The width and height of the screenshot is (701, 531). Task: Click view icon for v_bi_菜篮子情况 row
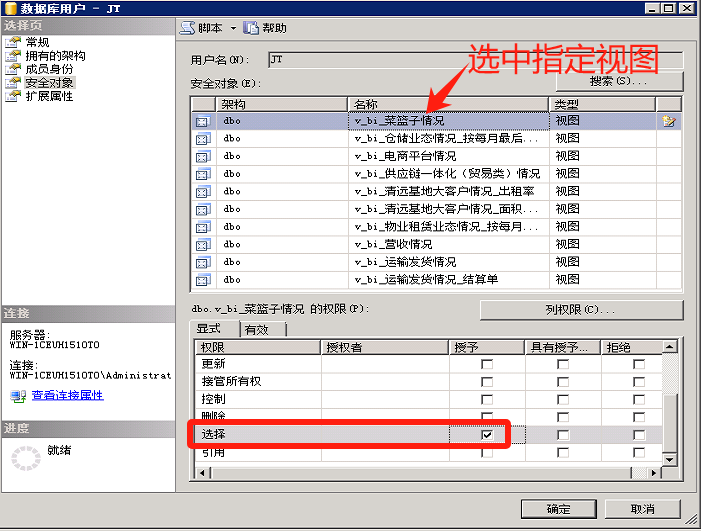203,121
